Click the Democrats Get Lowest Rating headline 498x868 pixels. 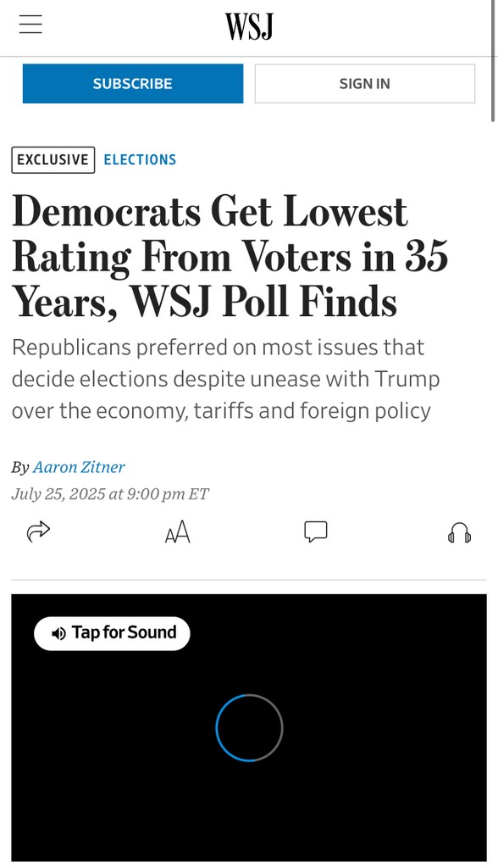[x=230, y=256]
